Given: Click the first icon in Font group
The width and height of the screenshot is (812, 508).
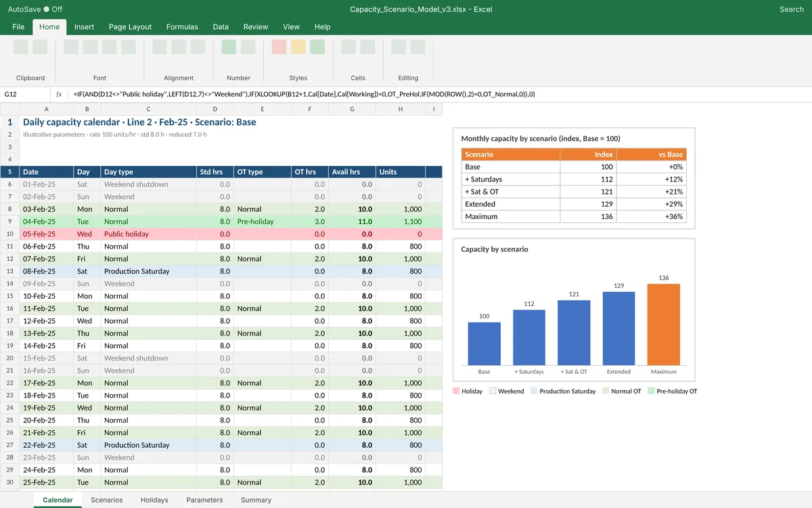Looking at the screenshot, I should pyautogui.click(x=71, y=47).
